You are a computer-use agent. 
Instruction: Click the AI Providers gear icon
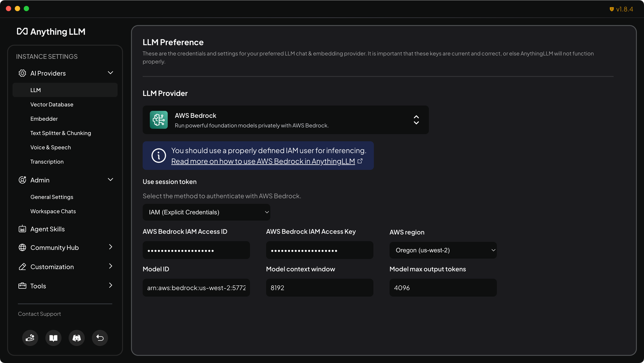point(22,73)
